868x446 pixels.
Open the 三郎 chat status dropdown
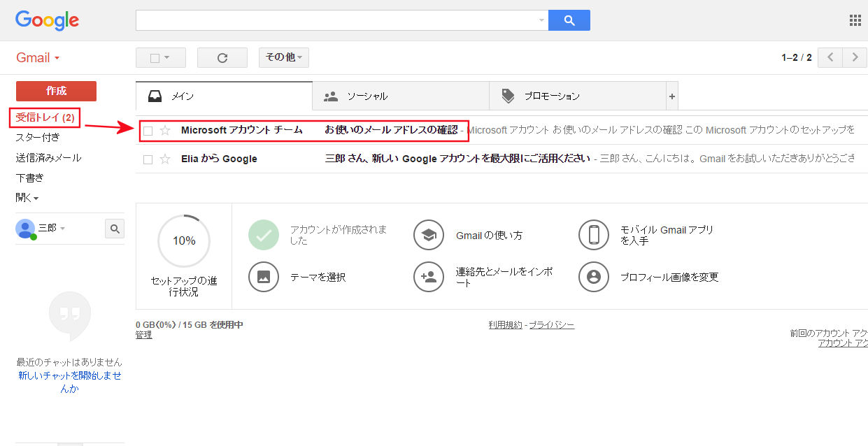(62, 229)
